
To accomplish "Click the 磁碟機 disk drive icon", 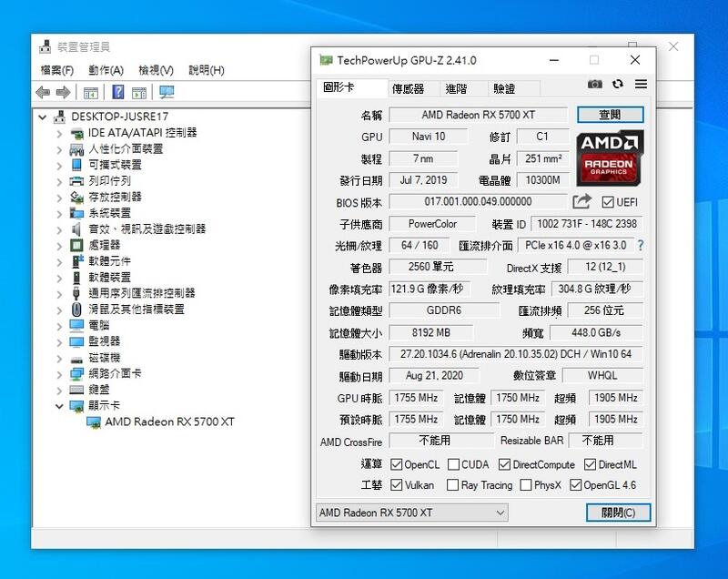I will coord(76,359).
